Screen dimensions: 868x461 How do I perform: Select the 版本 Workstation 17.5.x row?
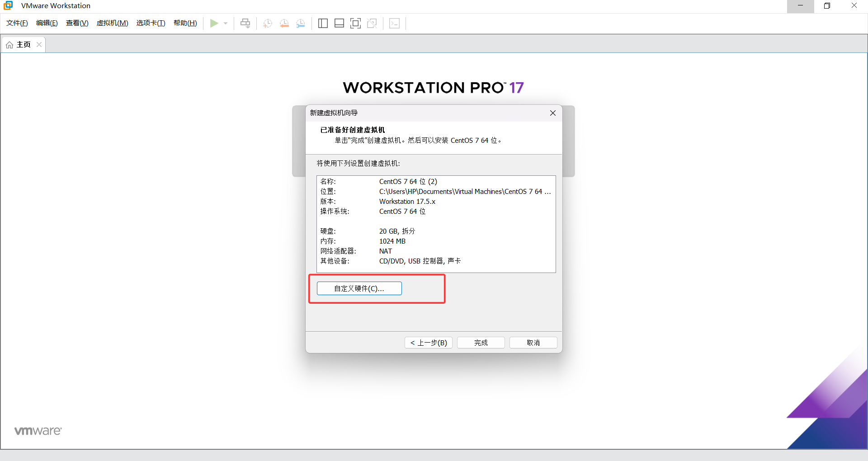click(x=436, y=202)
